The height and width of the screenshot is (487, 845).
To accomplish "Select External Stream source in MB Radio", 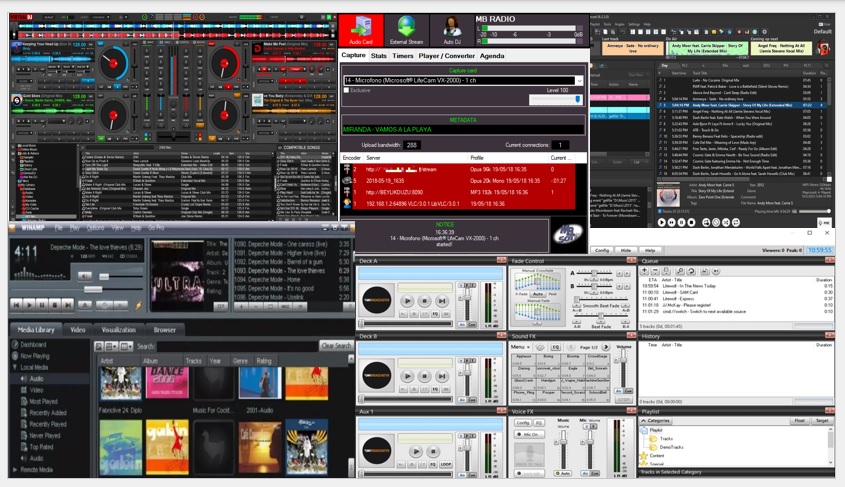I will [406, 30].
